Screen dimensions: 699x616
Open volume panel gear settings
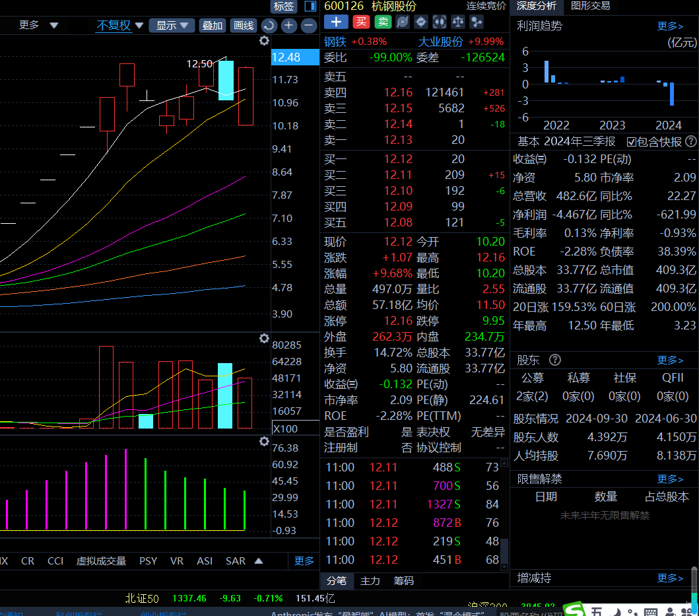click(x=265, y=339)
